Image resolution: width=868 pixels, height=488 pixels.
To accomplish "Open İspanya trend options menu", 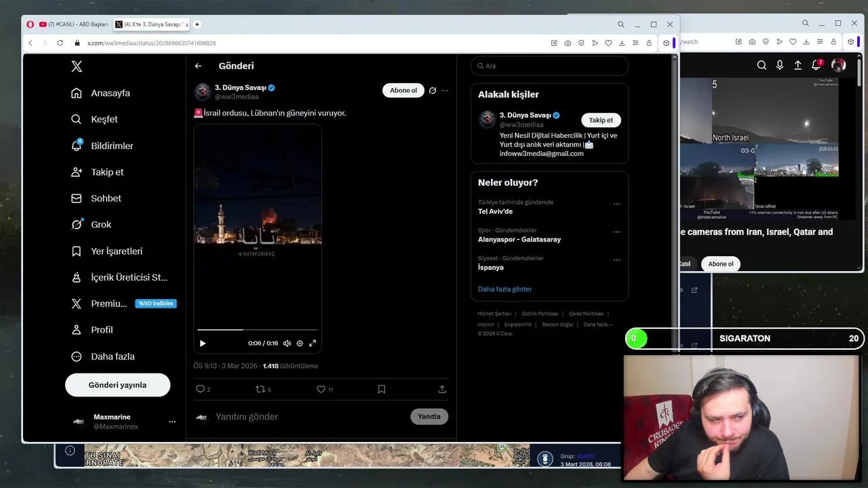I will point(616,260).
